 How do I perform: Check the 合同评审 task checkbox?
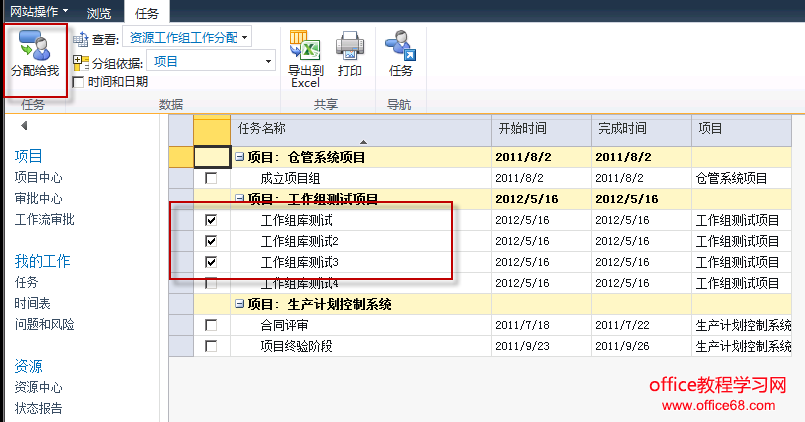click(x=210, y=325)
